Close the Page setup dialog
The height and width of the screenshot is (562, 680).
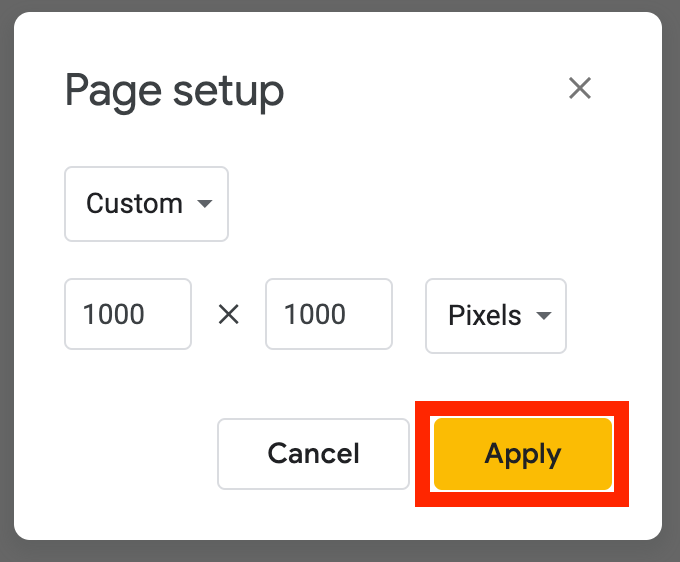pyautogui.click(x=580, y=89)
